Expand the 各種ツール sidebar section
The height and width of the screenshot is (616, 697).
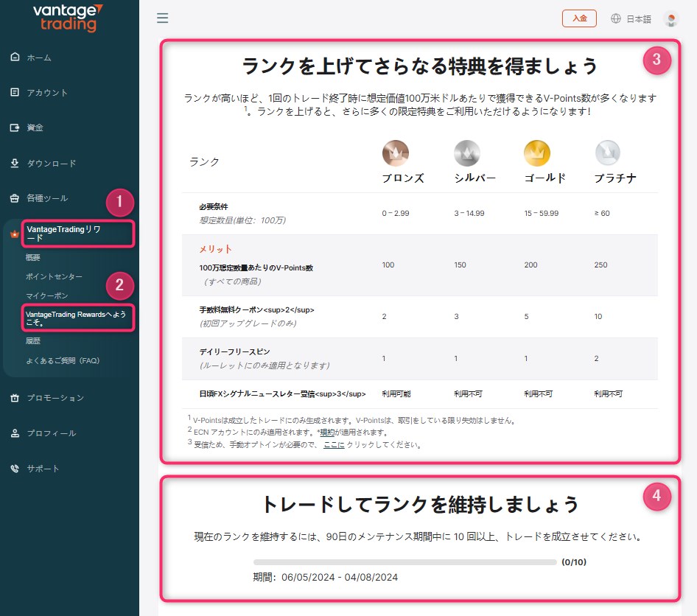(x=47, y=198)
